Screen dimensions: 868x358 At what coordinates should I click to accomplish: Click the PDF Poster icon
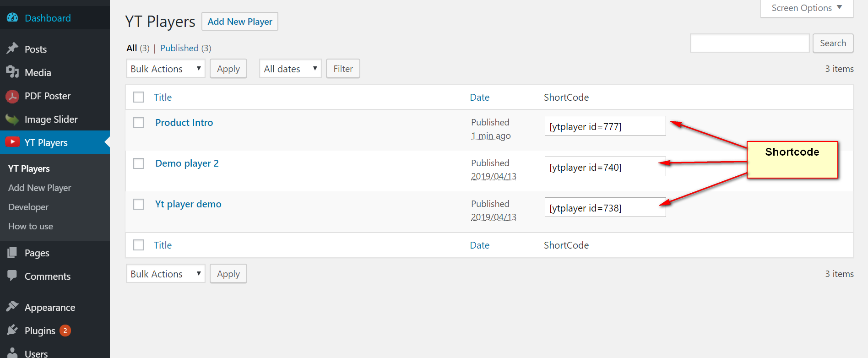pos(12,96)
